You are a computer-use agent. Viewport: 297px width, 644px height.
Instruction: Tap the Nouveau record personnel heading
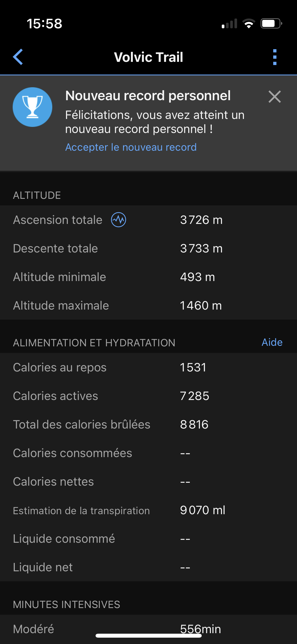pos(148,96)
